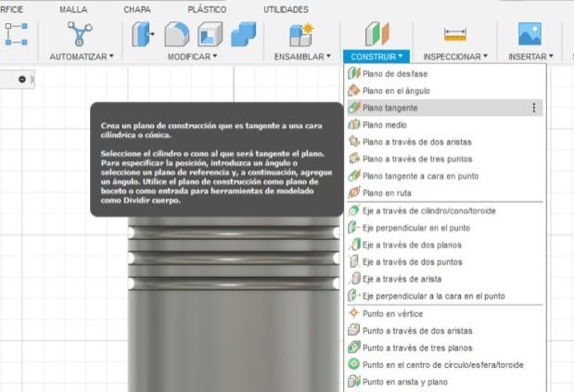Screen dimensions: 574x392
Task: Switch to the UTILIDADES tab
Action: [x=286, y=9]
